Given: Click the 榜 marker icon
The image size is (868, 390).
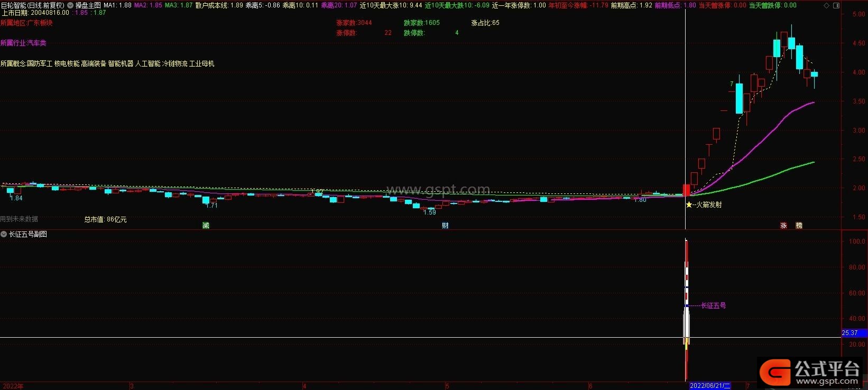Looking at the screenshot, I should tap(799, 226).
